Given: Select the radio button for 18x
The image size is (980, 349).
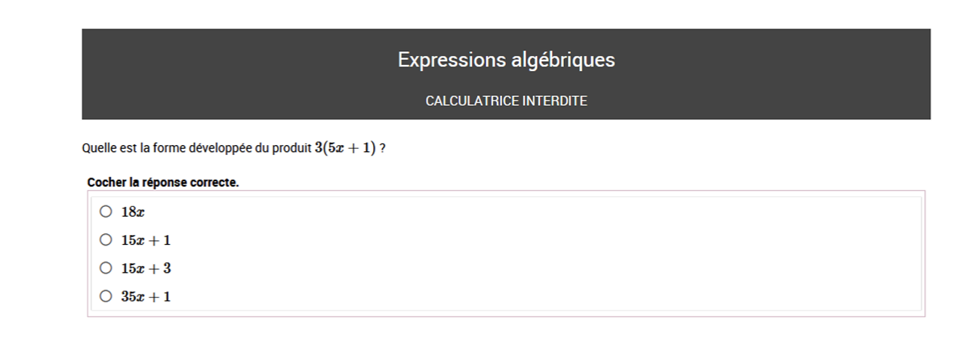Looking at the screenshot, I should pos(106,212).
